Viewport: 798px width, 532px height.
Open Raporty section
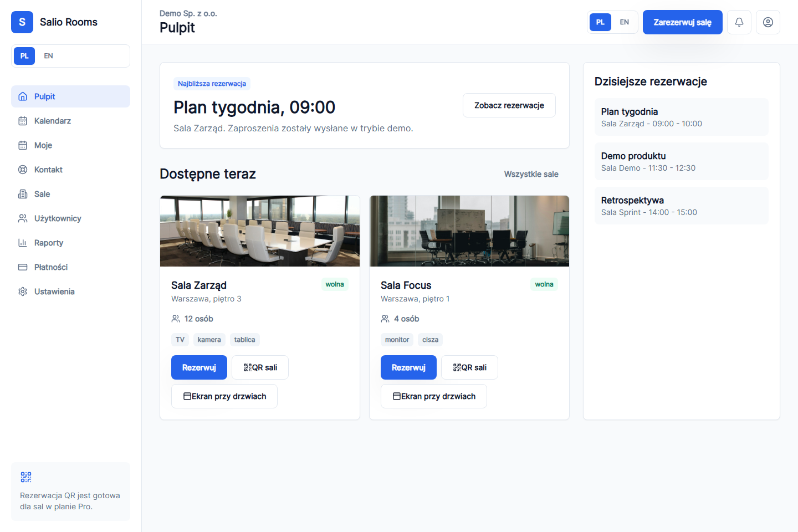pos(70,243)
